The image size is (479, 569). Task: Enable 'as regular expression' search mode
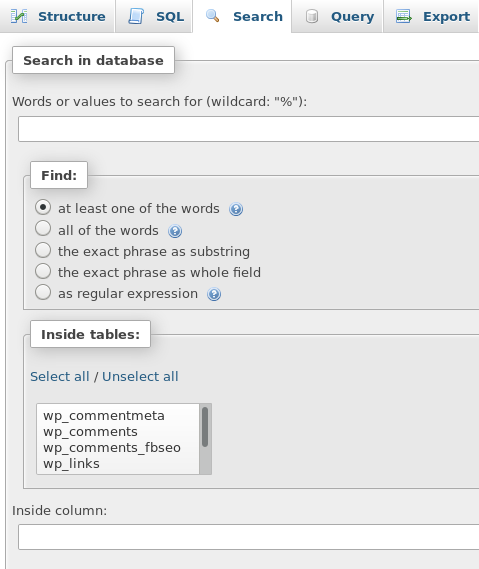click(43, 292)
